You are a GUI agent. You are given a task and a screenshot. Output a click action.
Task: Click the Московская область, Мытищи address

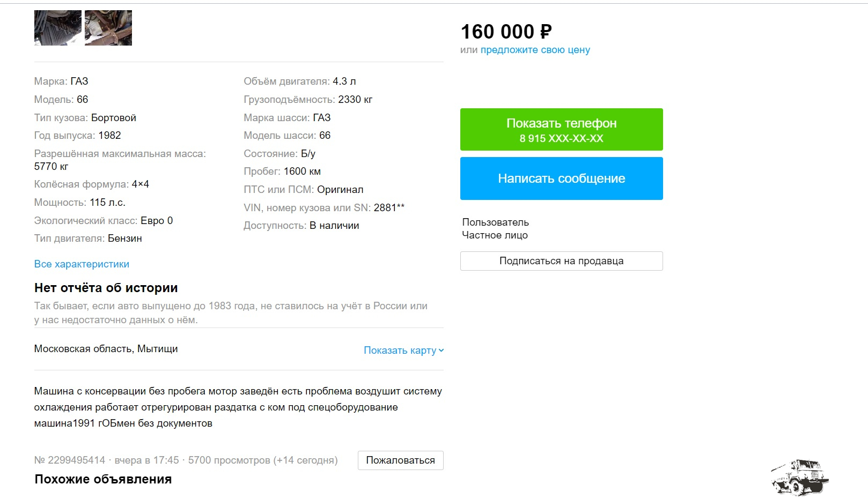tap(106, 349)
